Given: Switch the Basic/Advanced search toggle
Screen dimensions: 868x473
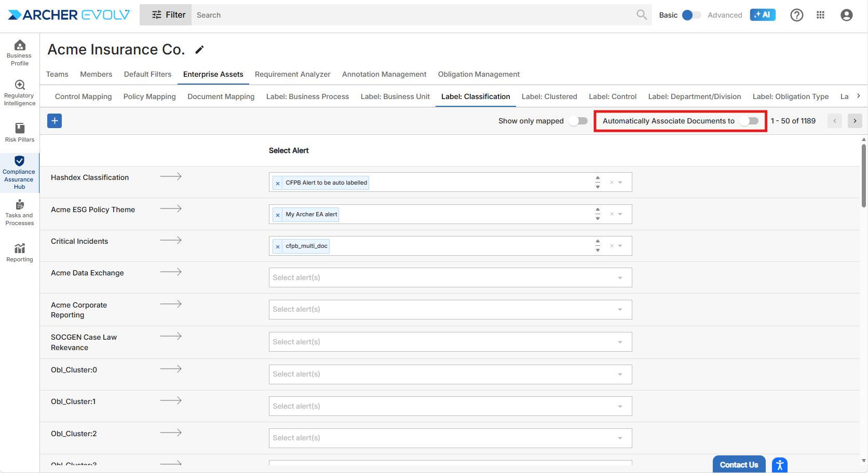Looking at the screenshot, I should (x=690, y=15).
